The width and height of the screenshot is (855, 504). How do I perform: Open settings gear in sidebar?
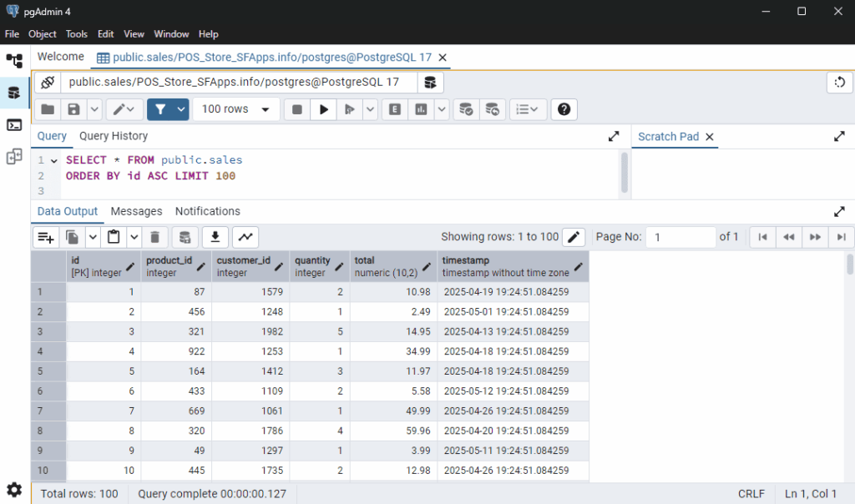(x=14, y=489)
